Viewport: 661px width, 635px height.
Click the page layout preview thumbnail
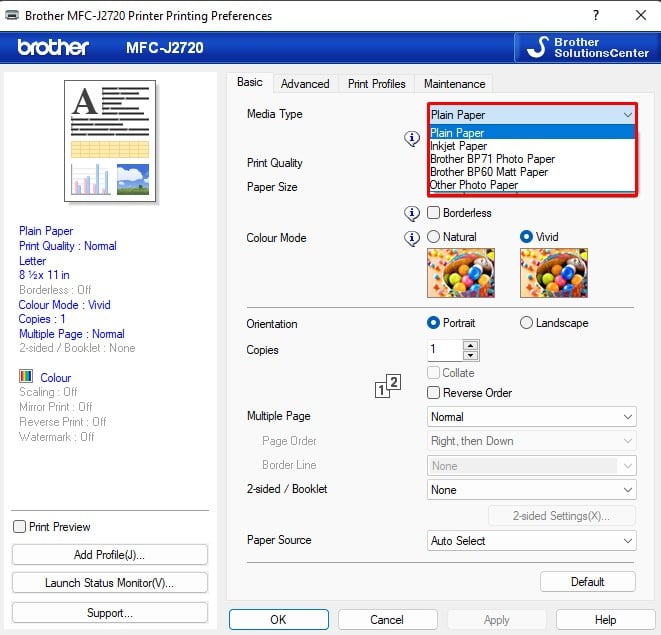tap(110, 141)
